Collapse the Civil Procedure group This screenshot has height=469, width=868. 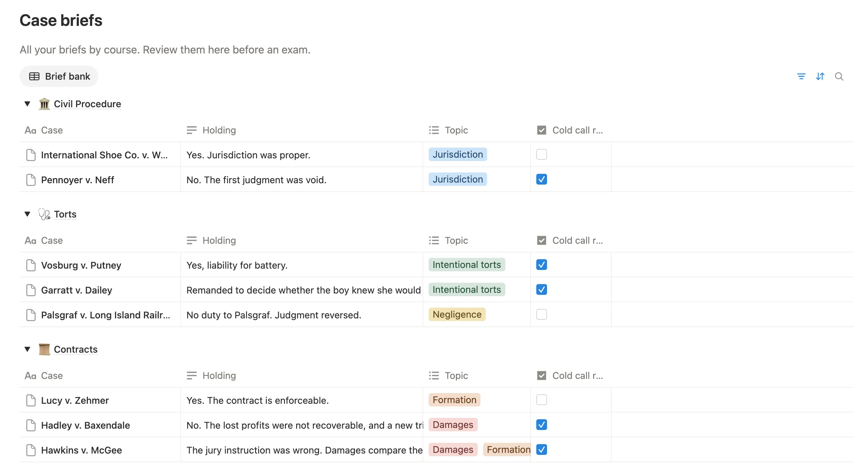pyautogui.click(x=27, y=104)
